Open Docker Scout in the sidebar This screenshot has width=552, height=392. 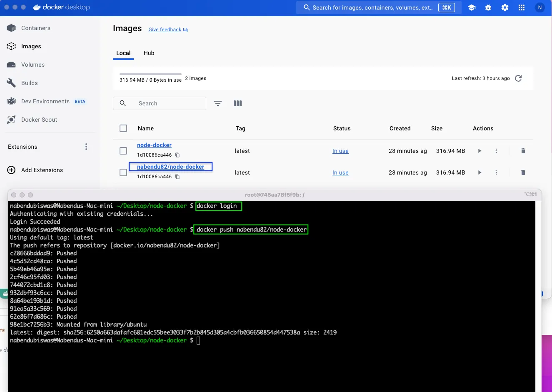[x=39, y=120]
